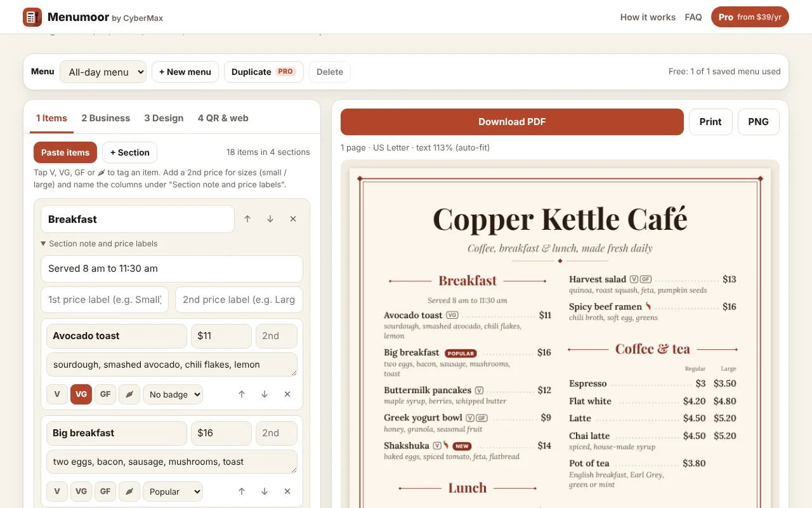Move Big breakfast item up

(242, 491)
